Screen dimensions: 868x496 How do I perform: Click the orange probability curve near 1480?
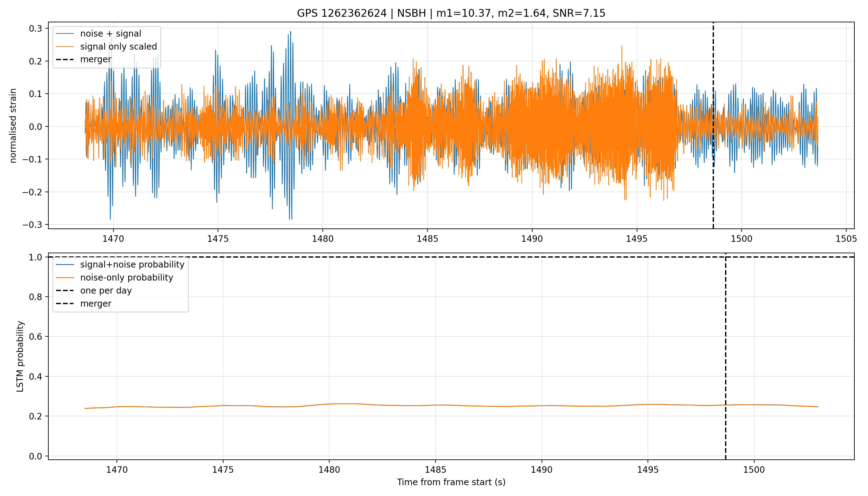pos(329,404)
